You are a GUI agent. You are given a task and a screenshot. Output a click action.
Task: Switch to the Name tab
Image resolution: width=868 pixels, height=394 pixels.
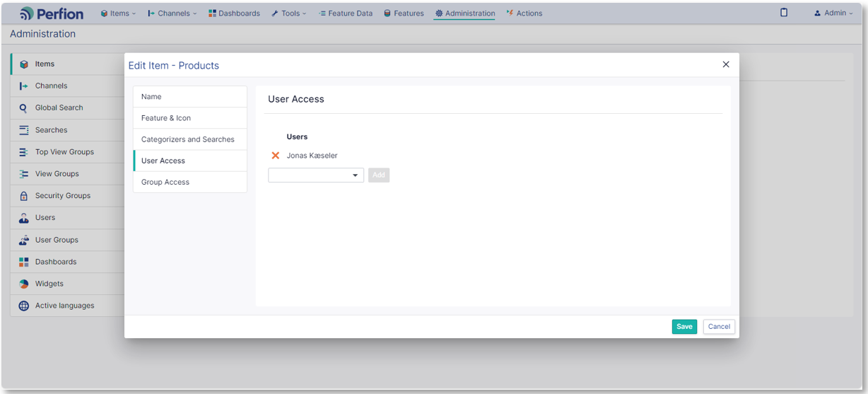190,97
